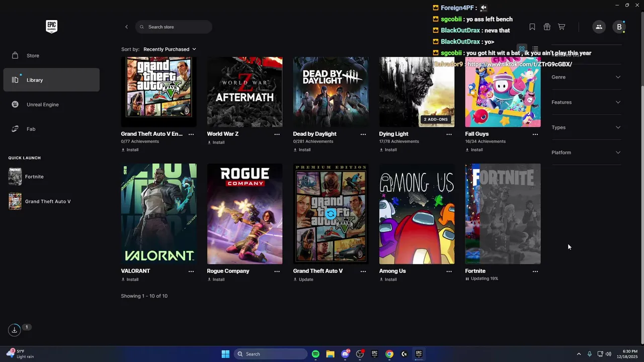Click the Rogue Company cover art
644x362 pixels.
pyautogui.click(x=245, y=214)
